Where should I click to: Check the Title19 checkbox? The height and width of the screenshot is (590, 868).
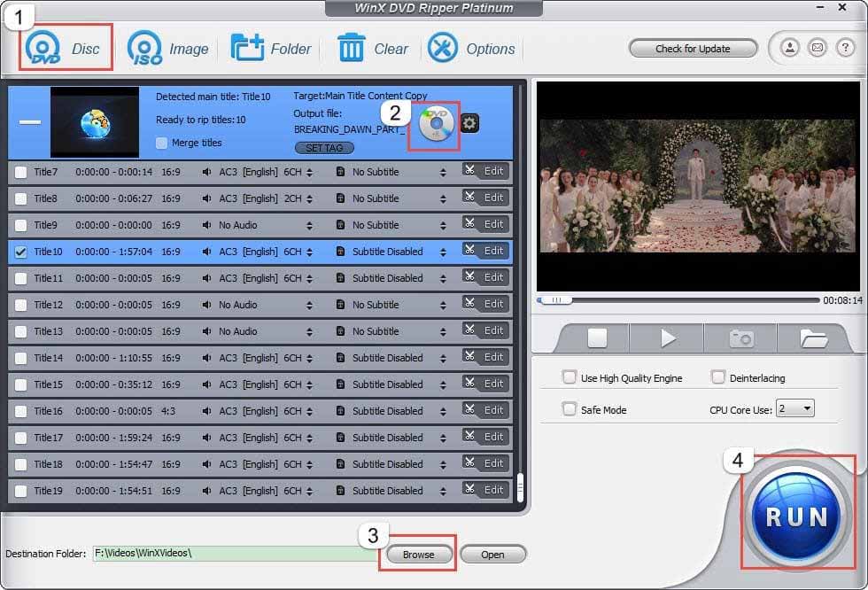point(21,491)
